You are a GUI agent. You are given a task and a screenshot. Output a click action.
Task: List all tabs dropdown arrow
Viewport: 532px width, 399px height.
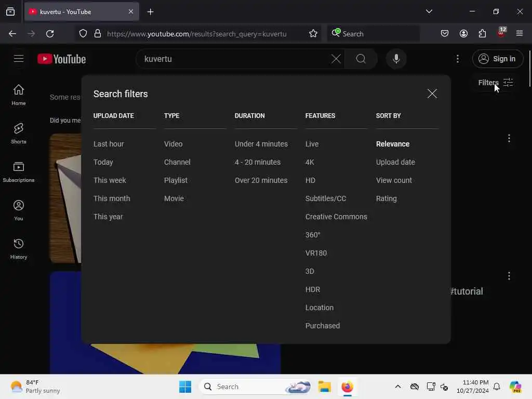429,11
